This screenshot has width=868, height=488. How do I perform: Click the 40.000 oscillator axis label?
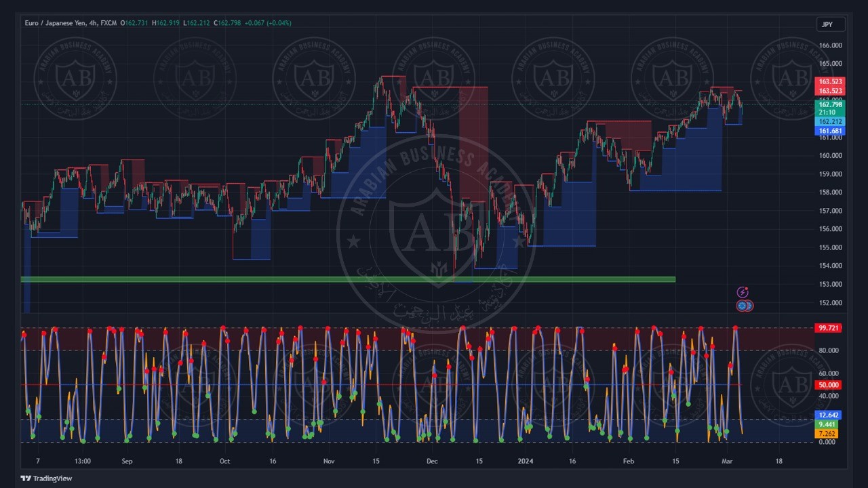coord(828,396)
